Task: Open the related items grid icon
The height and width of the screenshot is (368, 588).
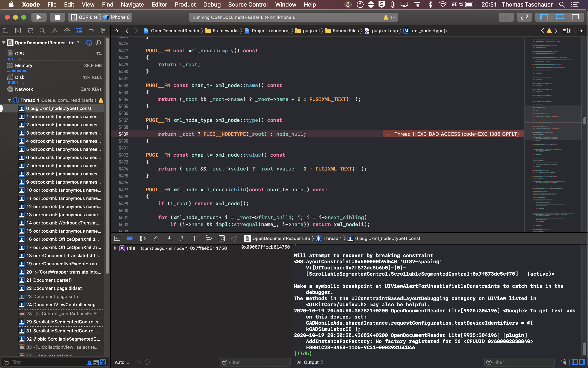Action: click(x=116, y=31)
